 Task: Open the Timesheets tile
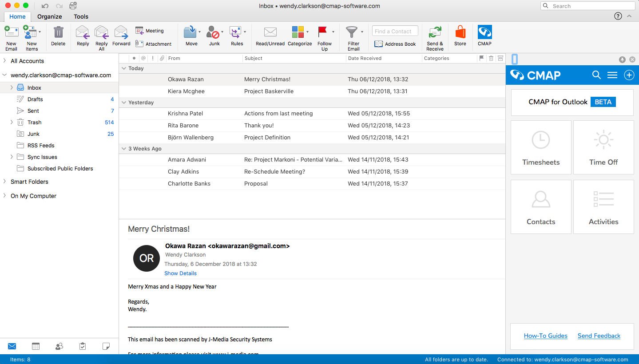click(x=541, y=147)
